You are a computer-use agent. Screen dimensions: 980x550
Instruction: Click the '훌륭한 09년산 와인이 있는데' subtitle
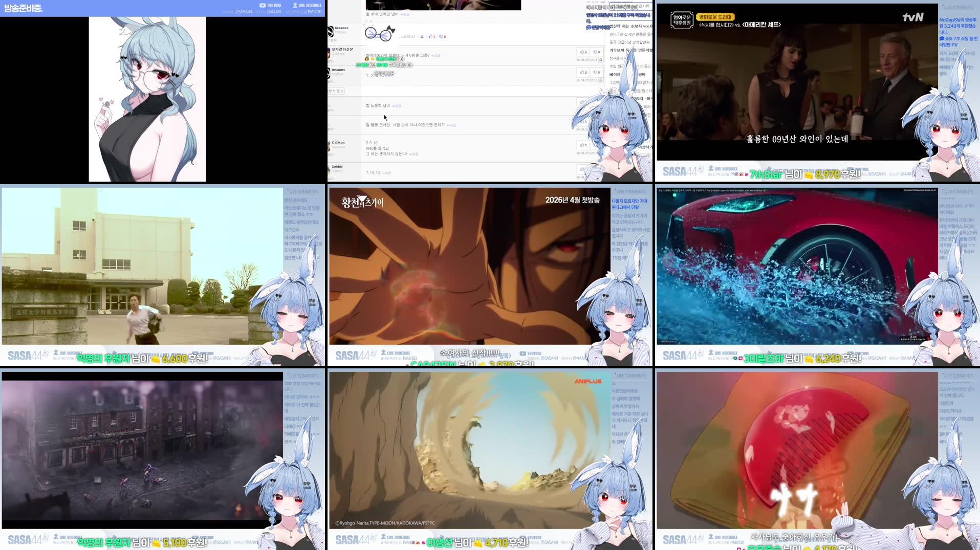(797, 139)
